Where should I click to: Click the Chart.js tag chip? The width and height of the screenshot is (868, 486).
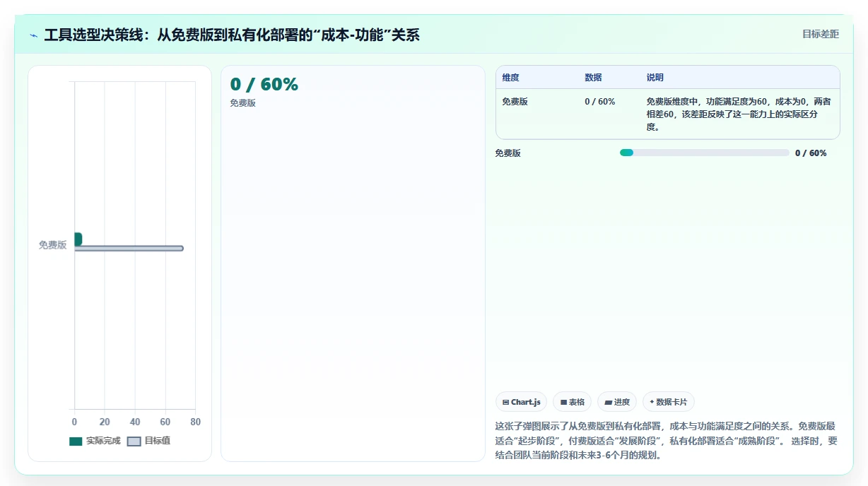(521, 402)
